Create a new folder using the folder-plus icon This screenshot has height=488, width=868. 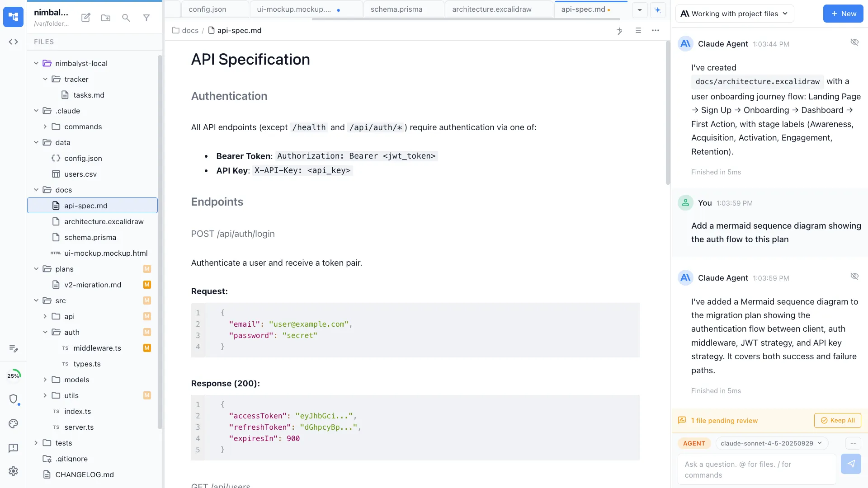[106, 18]
